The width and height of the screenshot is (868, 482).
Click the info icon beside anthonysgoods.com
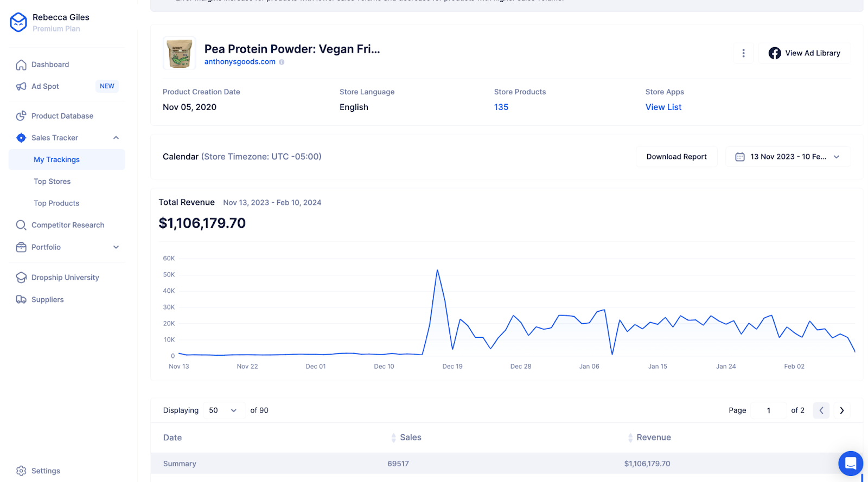point(282,62)
